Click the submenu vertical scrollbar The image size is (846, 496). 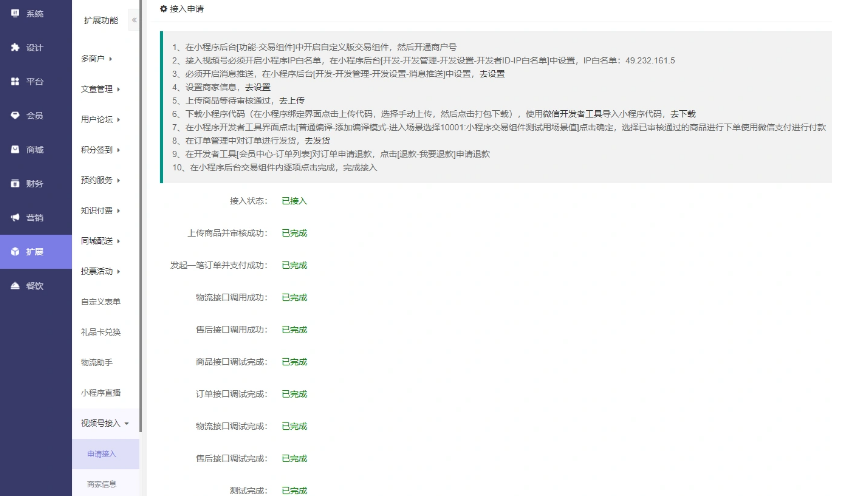141,216
